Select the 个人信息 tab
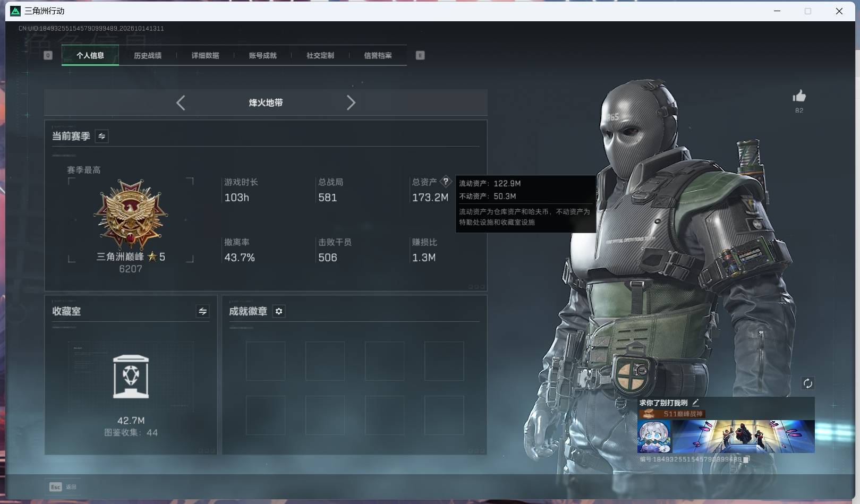This screenshot has width=860, height=504. tap(90, 55)
